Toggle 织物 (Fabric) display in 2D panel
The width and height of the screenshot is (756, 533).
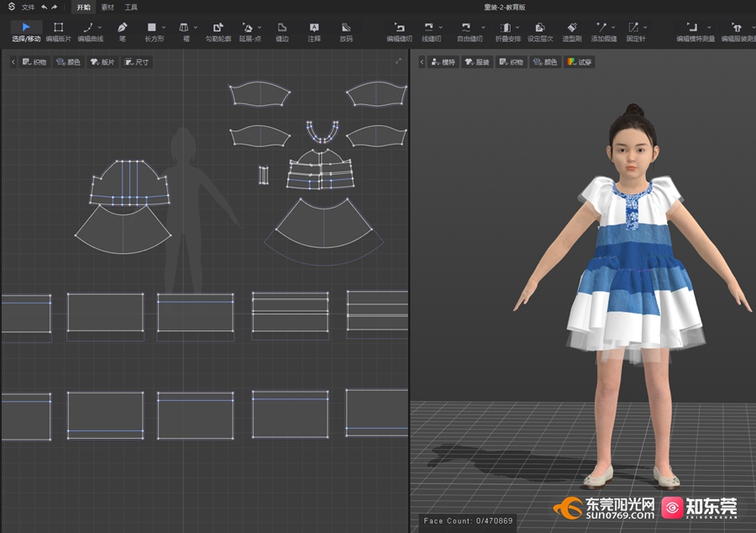click(x=34, y=62)
